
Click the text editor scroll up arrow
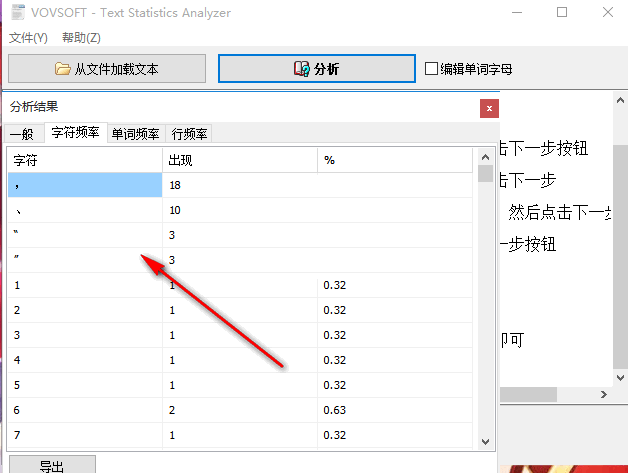coord(620,100)
